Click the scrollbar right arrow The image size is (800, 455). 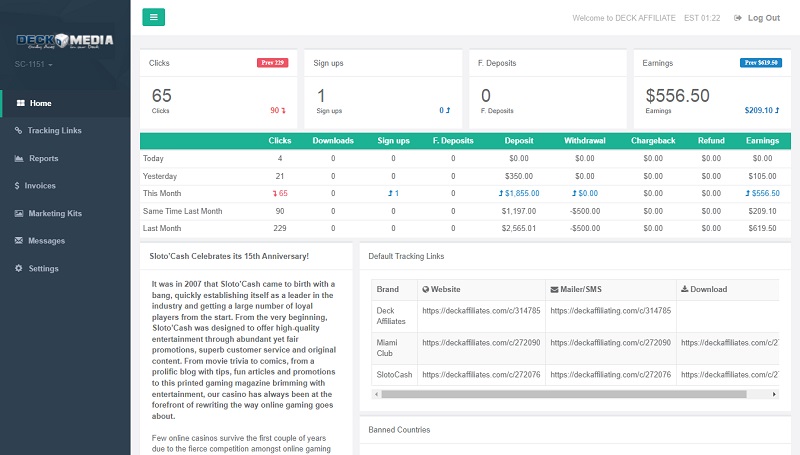tap(774, 394)
